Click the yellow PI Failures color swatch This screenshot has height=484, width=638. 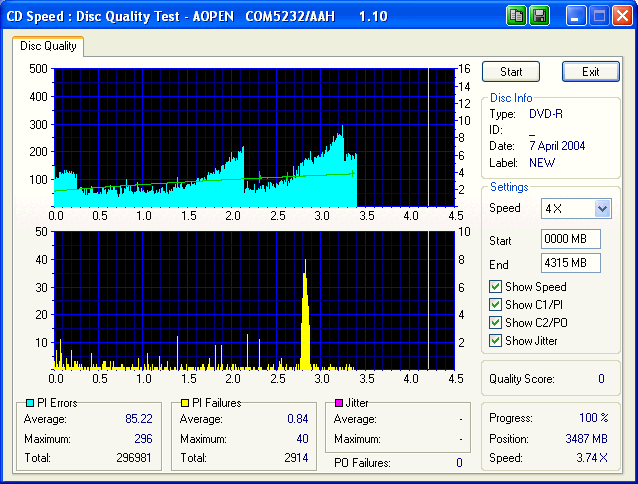[185, 403]
